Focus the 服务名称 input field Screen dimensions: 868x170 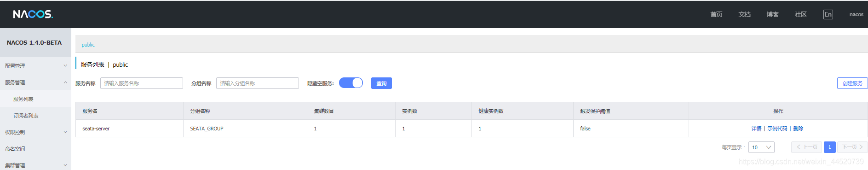click(142, 83)
